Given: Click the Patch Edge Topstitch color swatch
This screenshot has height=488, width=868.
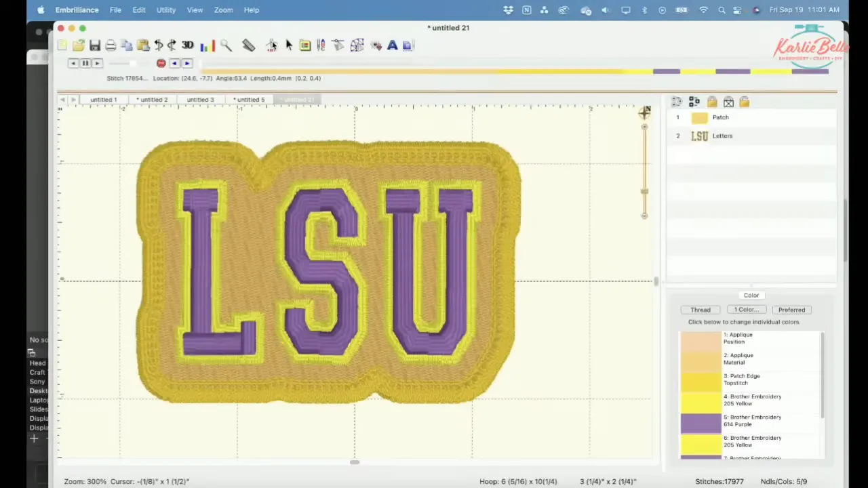Looking at the screenshot, I should (701, 382).
